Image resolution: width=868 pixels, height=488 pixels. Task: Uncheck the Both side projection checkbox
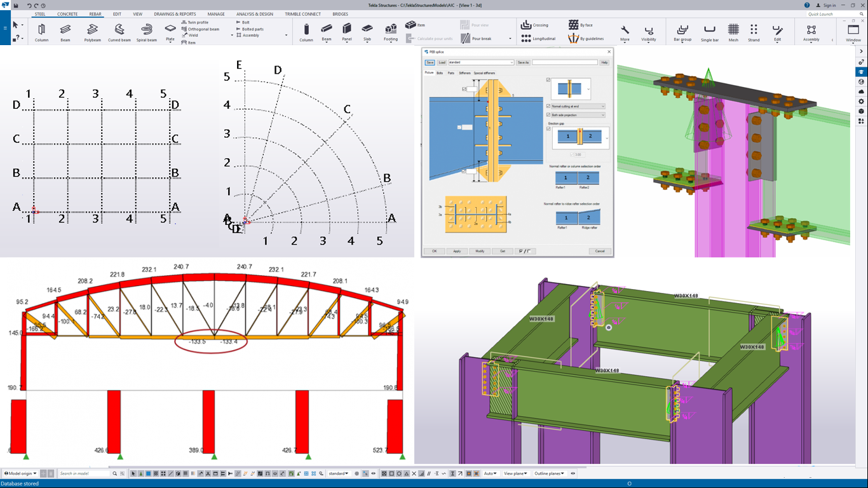549,115
